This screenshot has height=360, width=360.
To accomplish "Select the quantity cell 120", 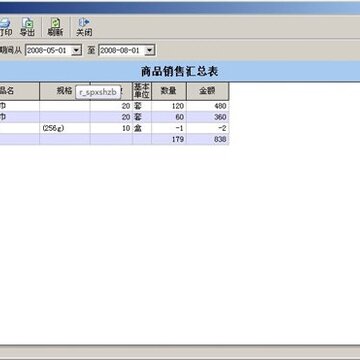I will (x=169, y=106).
